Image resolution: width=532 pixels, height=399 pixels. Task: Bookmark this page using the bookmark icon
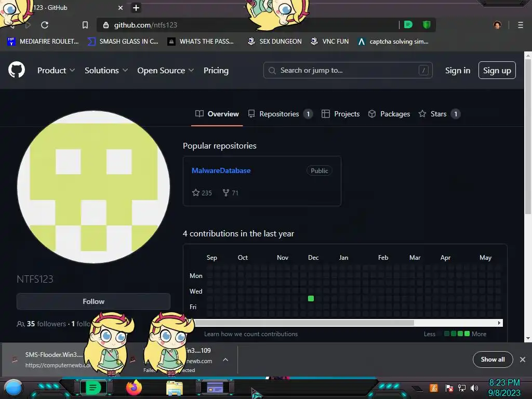[85, 25]
